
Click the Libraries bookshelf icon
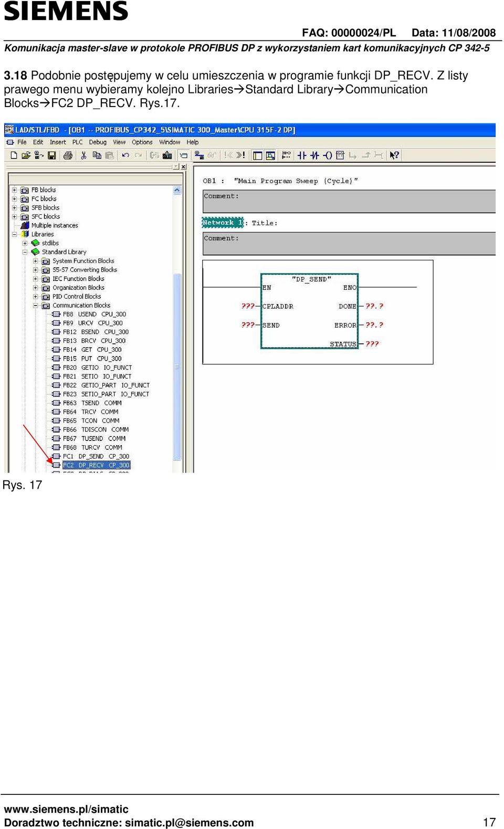click(25, 234)
